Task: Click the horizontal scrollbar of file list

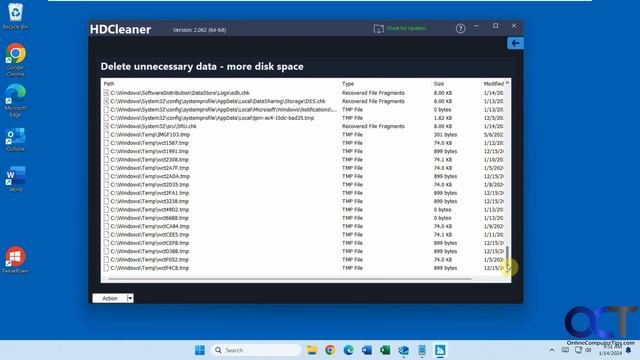Action: click(290, 279)
